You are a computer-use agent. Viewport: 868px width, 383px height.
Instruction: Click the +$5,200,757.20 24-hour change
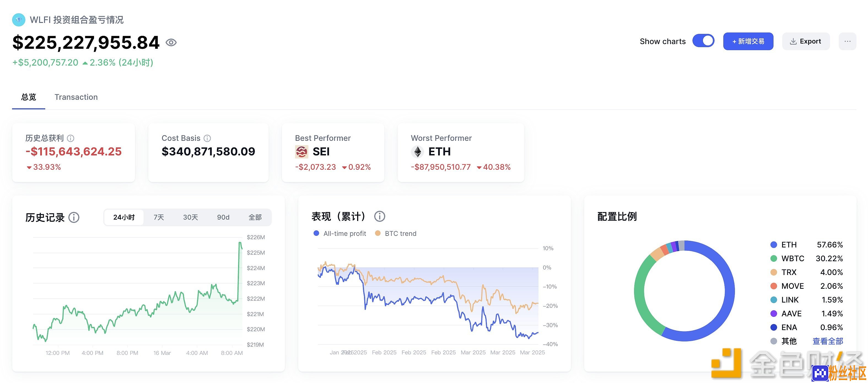[45, 63]
